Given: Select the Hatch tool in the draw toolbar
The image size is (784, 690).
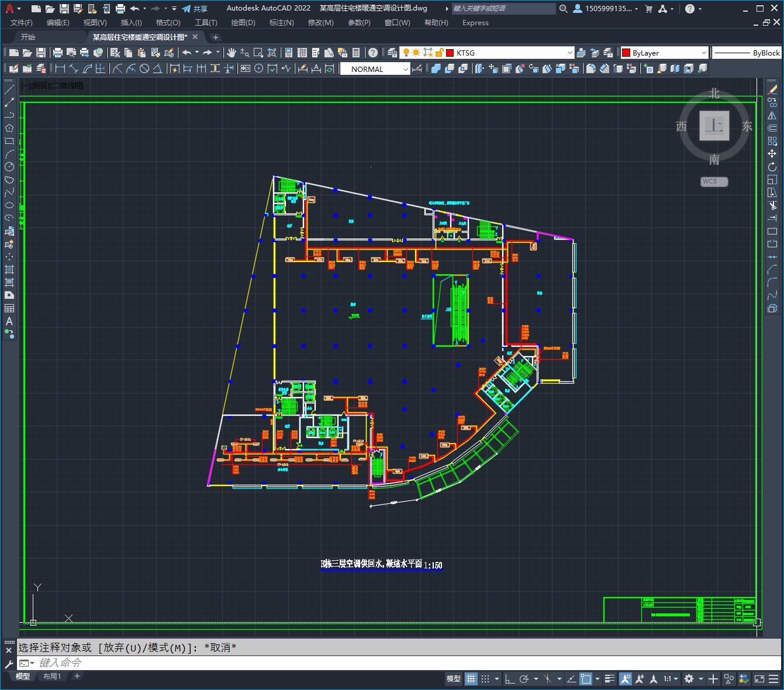Looking at the screenshot, I should coord(9,270).
